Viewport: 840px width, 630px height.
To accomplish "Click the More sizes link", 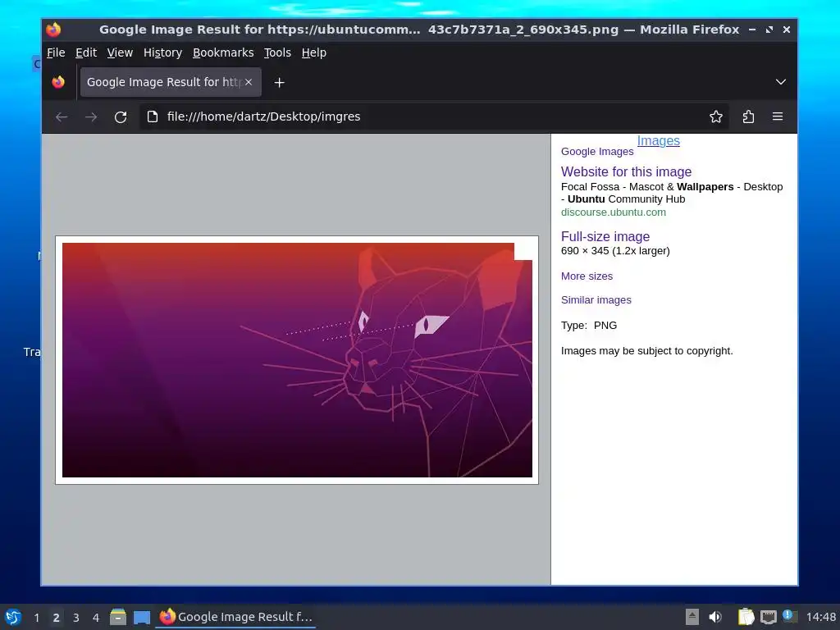I will point(587,276).
